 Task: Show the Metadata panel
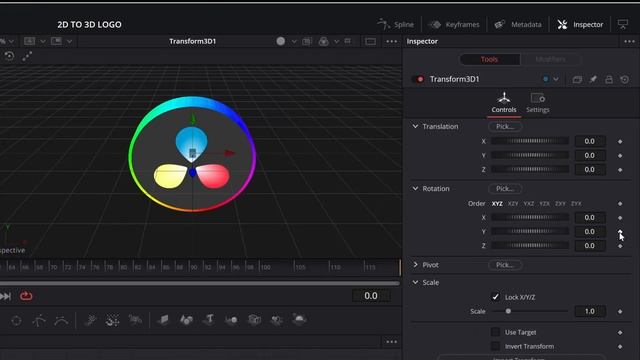coord(518,24)
